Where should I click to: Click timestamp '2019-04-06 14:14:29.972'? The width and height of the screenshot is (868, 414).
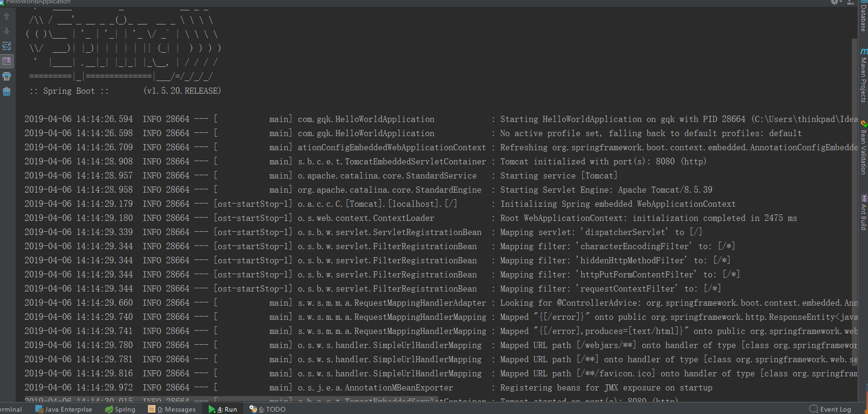(x=79, y=388)
